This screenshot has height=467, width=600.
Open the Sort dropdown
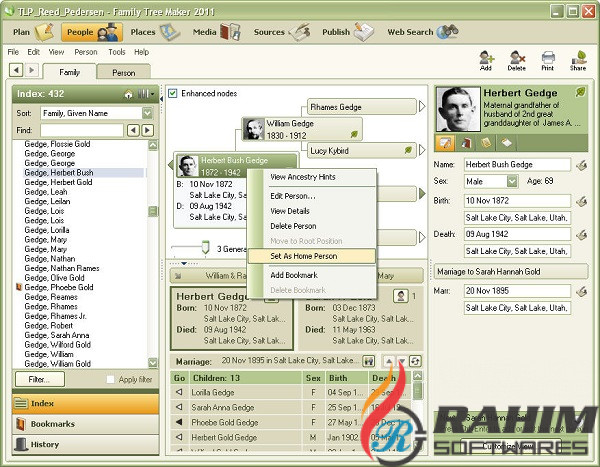pyautogui.click(x=147, y=113)
